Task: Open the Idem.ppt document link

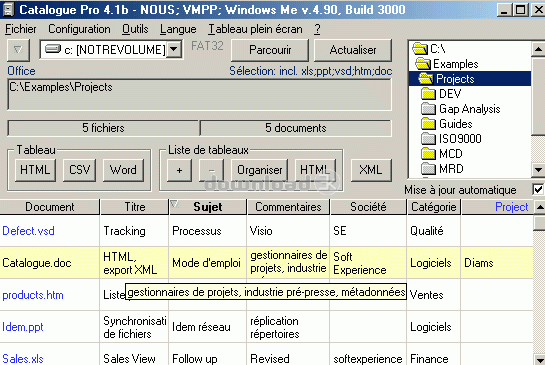Action: click(23, 327)
